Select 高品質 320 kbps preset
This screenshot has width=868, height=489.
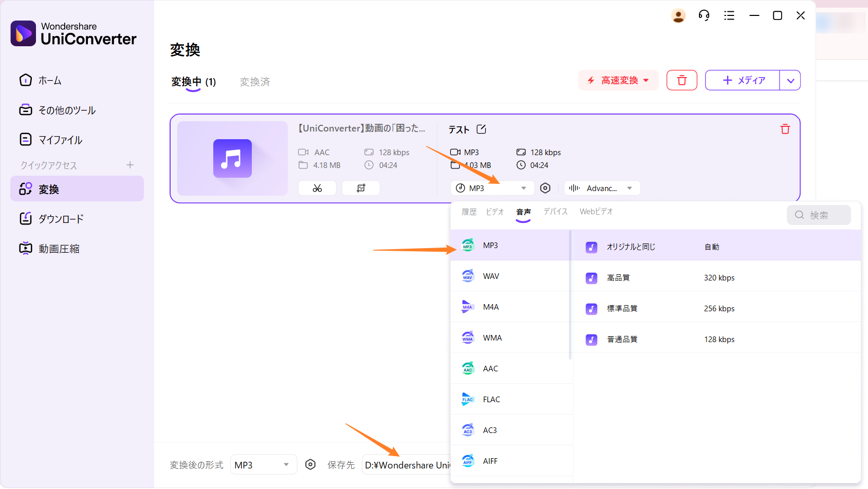(717, 276)
